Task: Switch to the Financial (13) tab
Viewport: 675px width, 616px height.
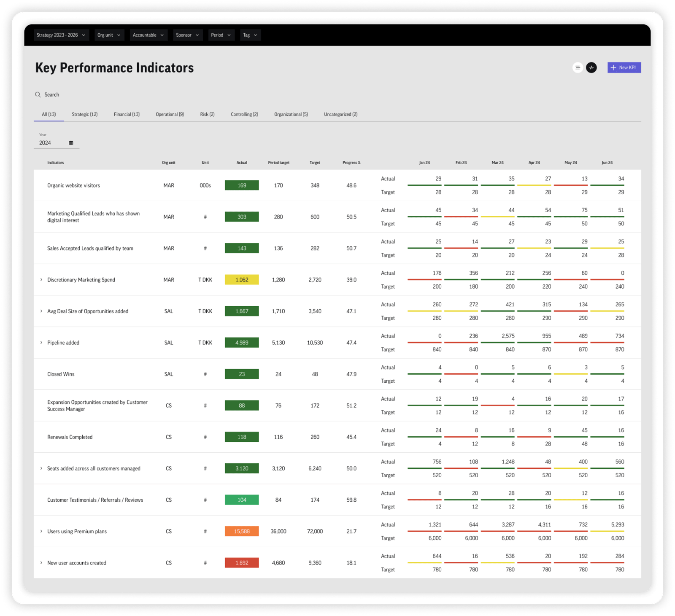Action: tap(127, 114)
